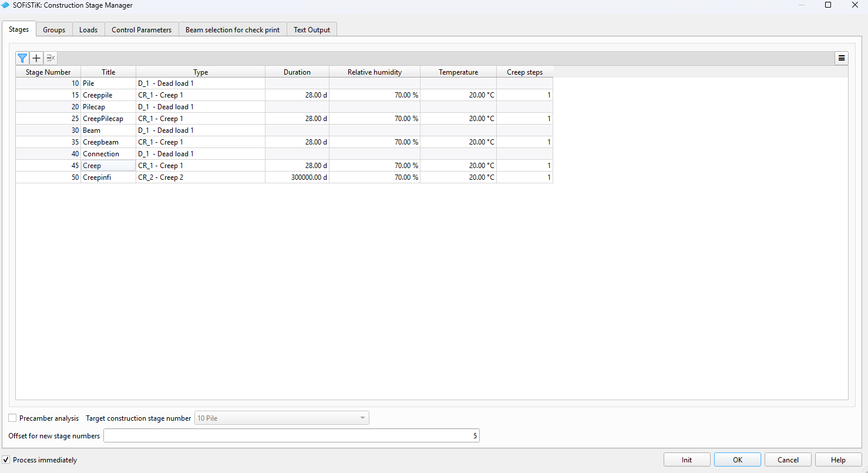Open the Control Parameters tab
The height and width of the screenshot is (473, 868).
point(142,29)
